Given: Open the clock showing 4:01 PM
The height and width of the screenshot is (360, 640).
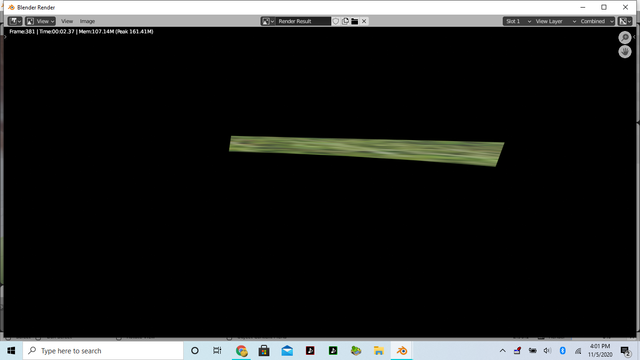Looking at the screenshot, I should [x=600, y=351].
